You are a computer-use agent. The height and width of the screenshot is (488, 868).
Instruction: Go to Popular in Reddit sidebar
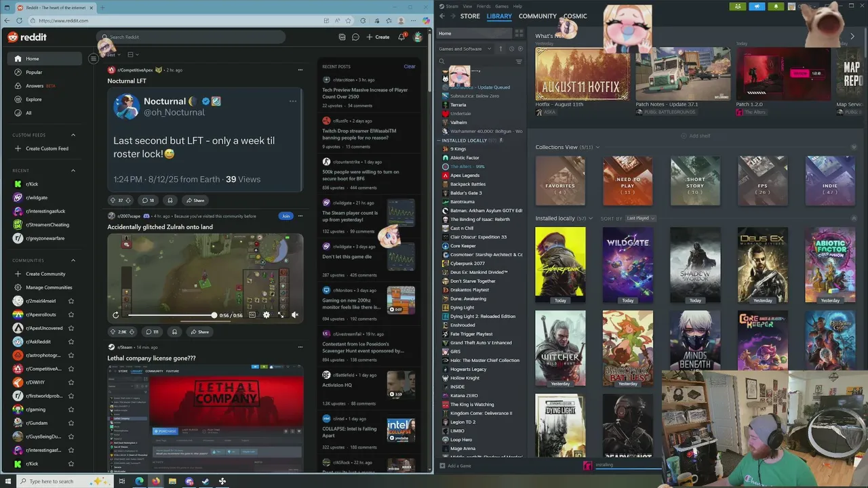pyautogui.click(x=34, y=73)
